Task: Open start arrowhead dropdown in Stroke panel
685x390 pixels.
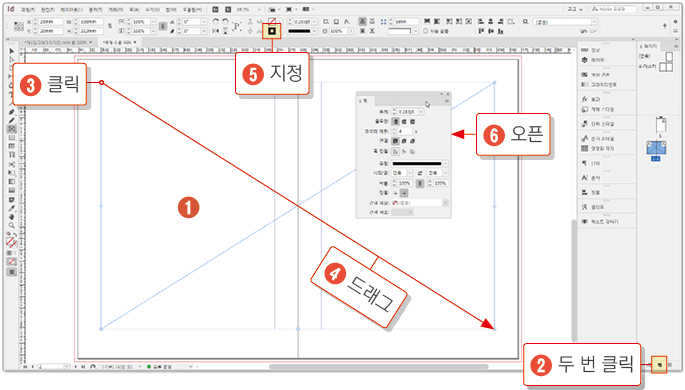Action: pyautogui.click(x=410, y=173)
